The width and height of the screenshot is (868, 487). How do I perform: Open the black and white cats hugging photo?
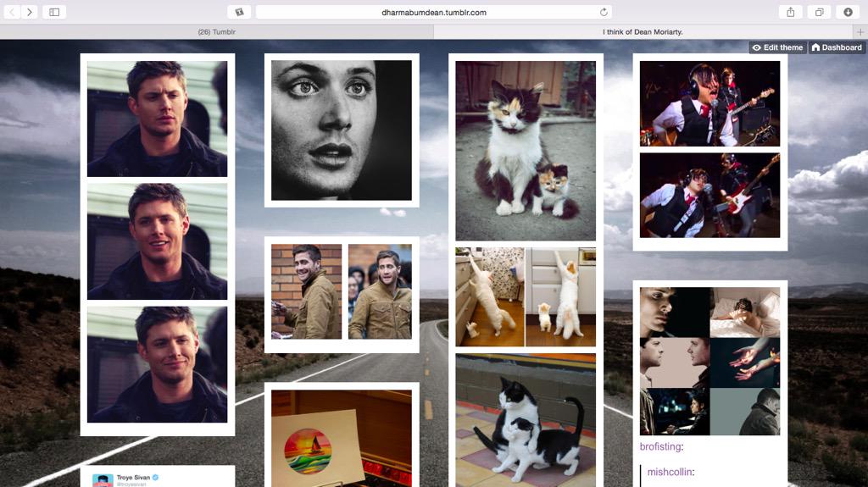(x=526, y=420)
